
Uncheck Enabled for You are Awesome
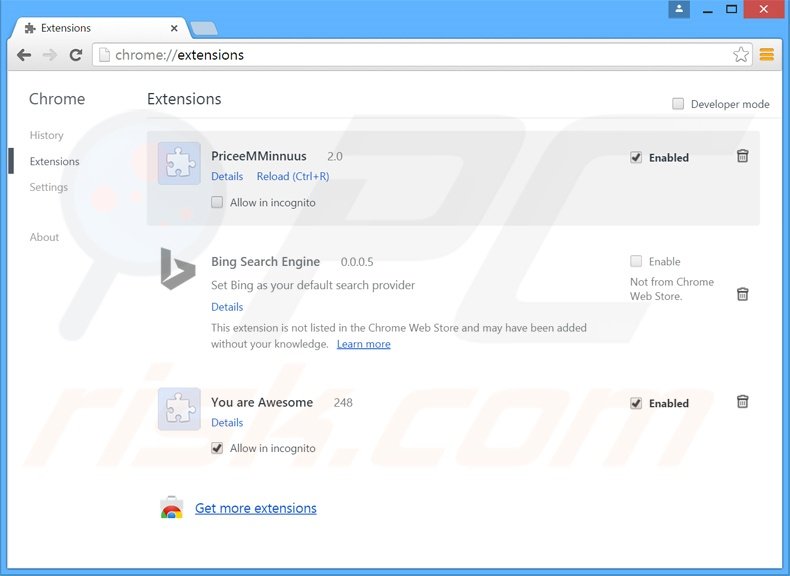click(x=636, y=403)
